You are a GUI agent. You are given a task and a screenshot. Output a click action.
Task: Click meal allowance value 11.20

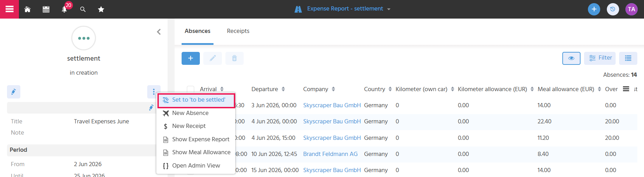[543, 138]
